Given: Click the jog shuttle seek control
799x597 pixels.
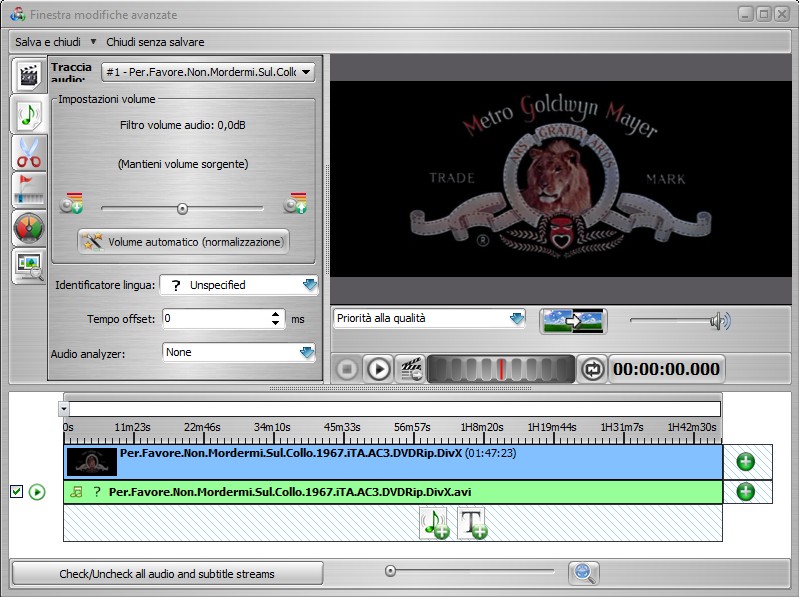Looking at the screenshot, I should (x=501, y=369).
